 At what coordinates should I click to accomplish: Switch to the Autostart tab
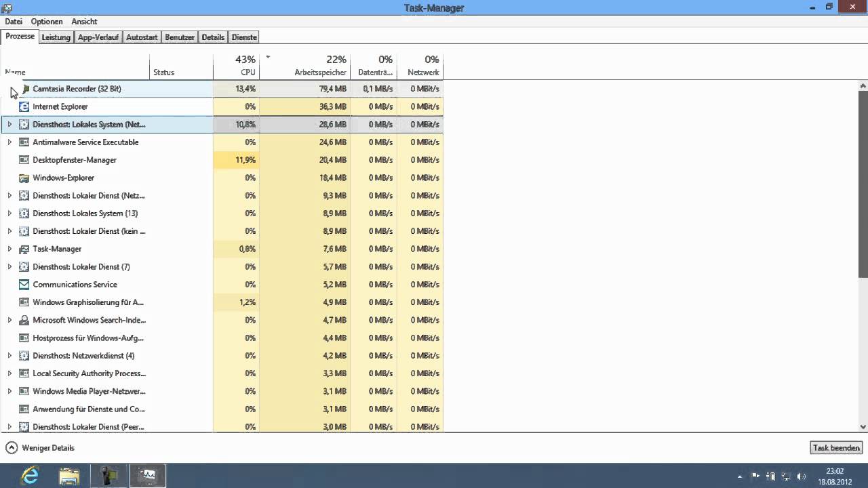[142, 37]
